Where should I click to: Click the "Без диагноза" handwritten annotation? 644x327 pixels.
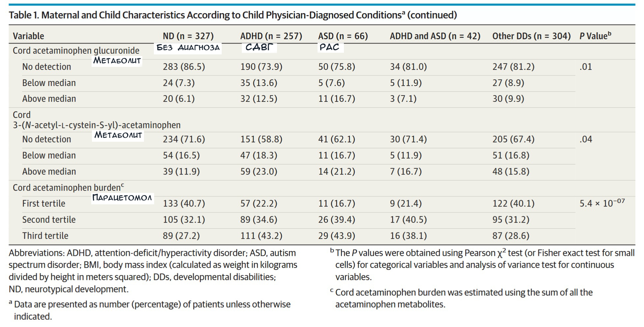click(x=188, y=48)
